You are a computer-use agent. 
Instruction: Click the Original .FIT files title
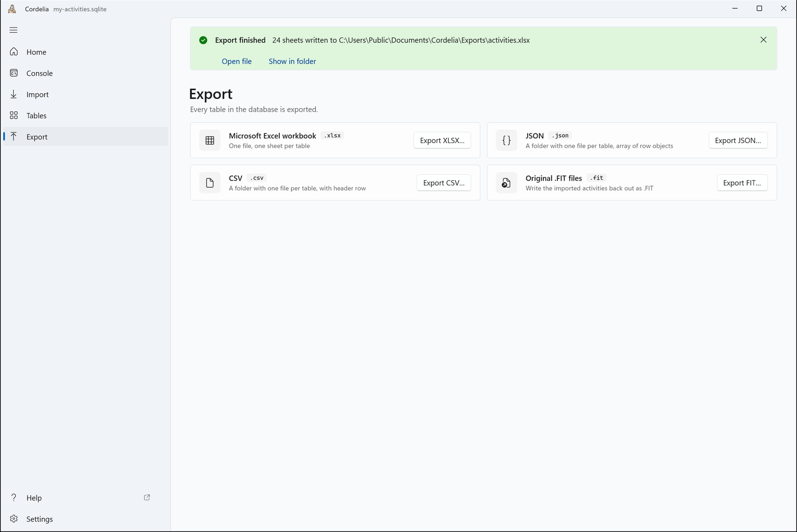[x=554, y=178]
